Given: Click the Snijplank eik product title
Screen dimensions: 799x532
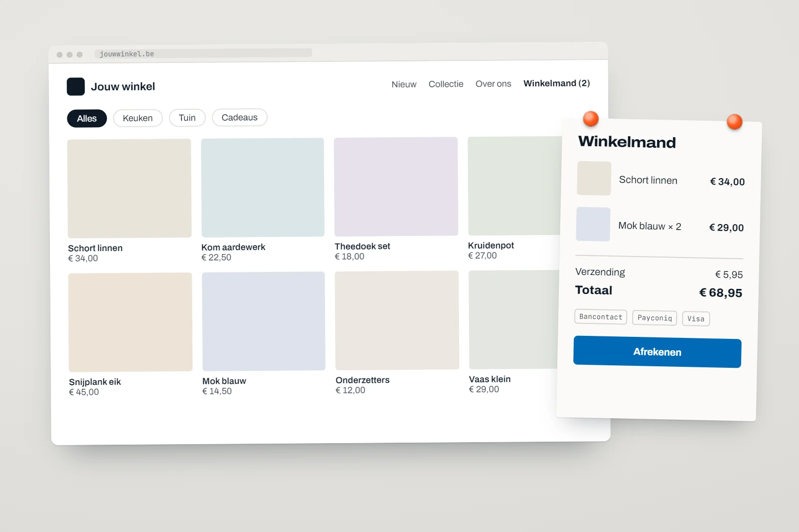Looking at the screenshot, I should tap(95, 382).
